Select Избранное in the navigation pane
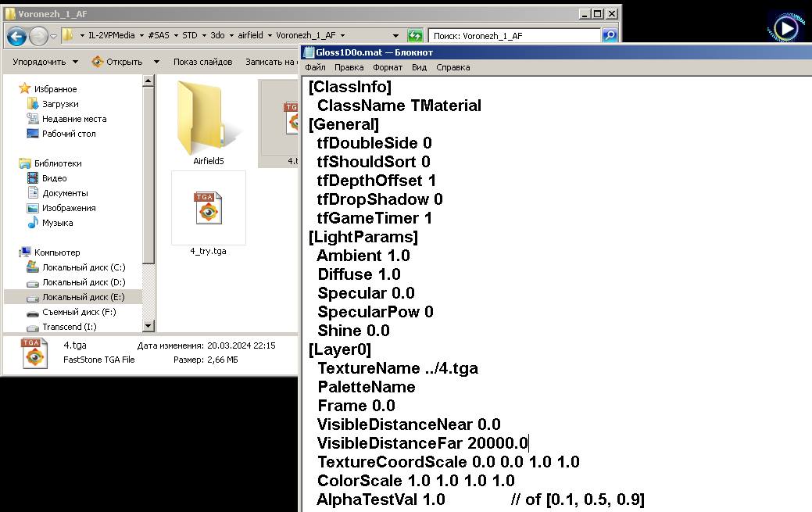This screenshot has width=812, height=512. [x=55, y=89]
